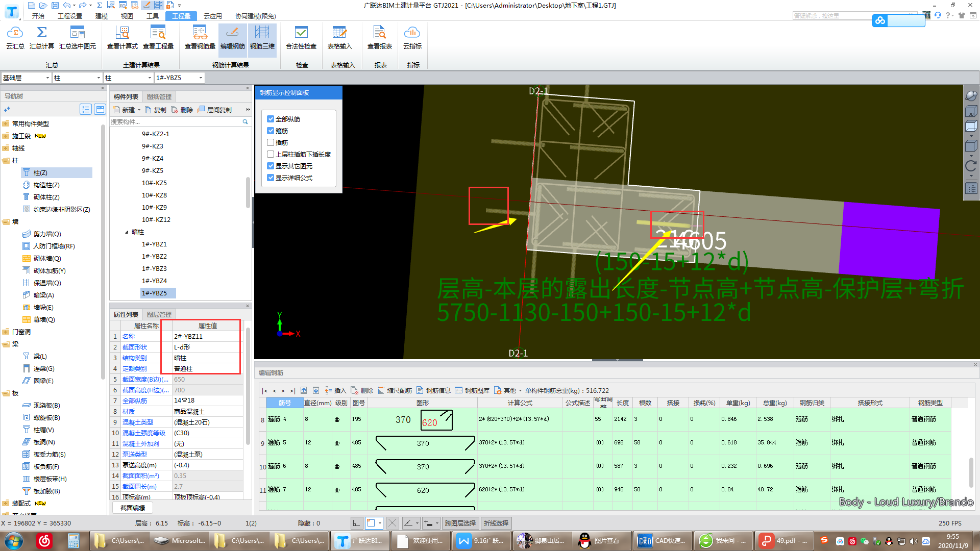Select 剪力墙(Q) in navigation tree
Viewport: 980px width, 551px height.
(x=47, y=234)
